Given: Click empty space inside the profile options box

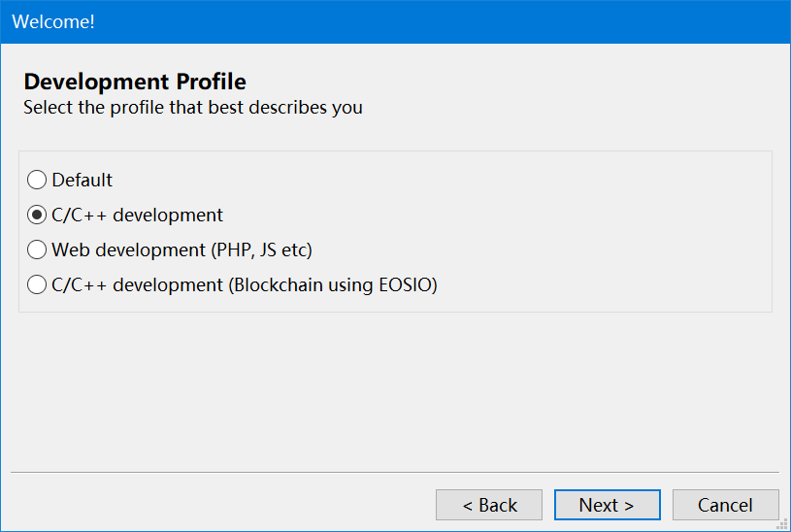Looking at the screenshot, I should pyautogui.click(x=602, y=233).
